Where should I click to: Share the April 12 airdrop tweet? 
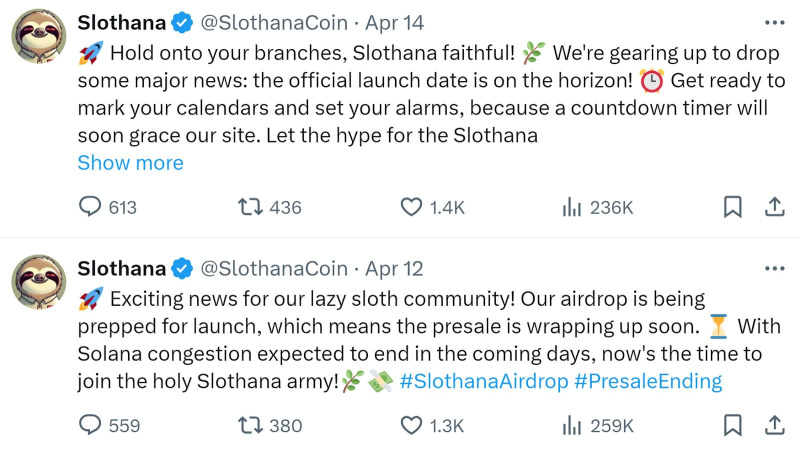[x=773, y=425]
